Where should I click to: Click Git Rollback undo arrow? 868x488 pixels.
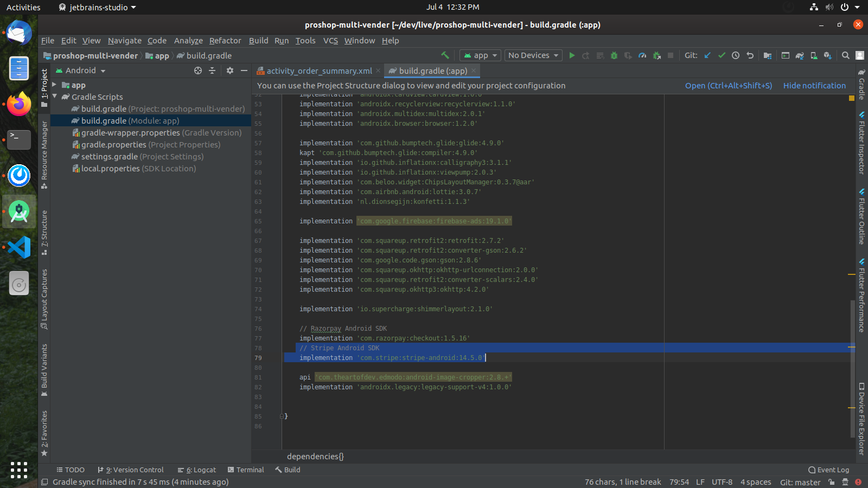tap(750, 55)
